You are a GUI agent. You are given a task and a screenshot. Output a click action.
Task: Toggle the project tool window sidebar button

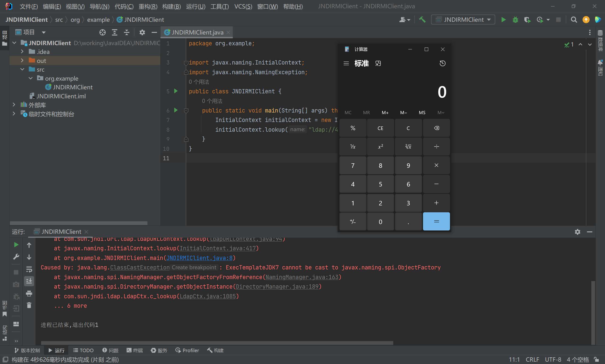[x=5, y=38]
